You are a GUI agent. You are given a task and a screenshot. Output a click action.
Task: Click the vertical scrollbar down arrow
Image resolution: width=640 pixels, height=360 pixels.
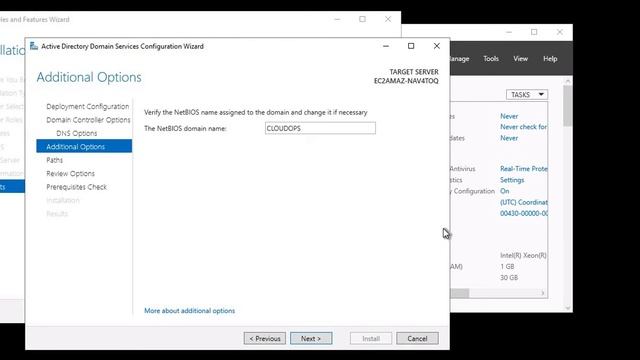567,308
